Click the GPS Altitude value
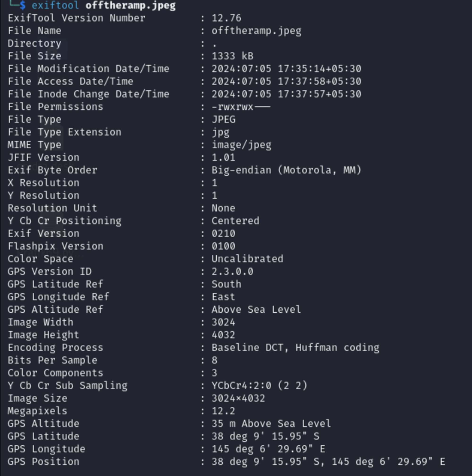 pos(271,424)
